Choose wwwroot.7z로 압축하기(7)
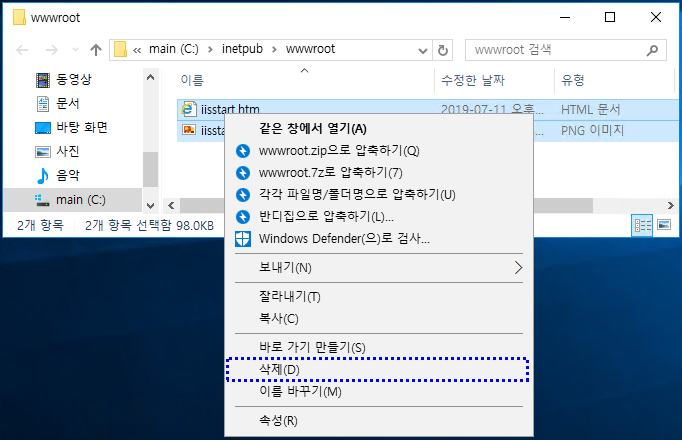The width and height of the screenshot is (682, 440). 378,173
